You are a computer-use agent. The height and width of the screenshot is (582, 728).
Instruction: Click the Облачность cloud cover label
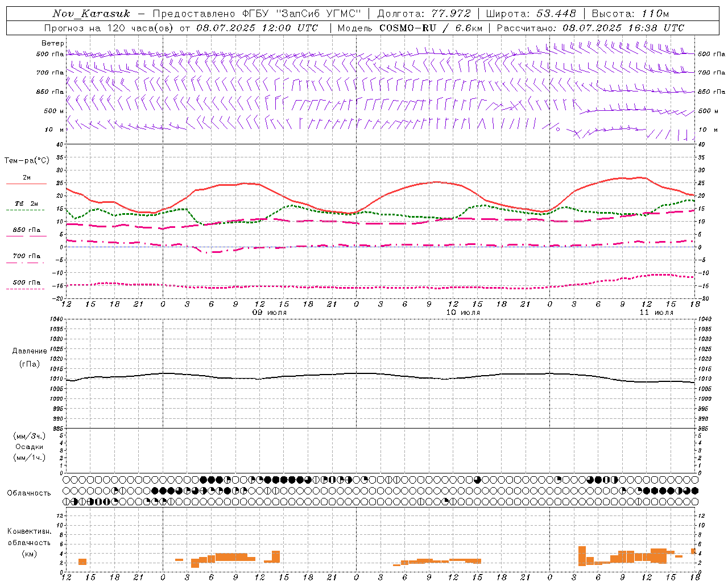pyautogui.click(x=29, y=493)
